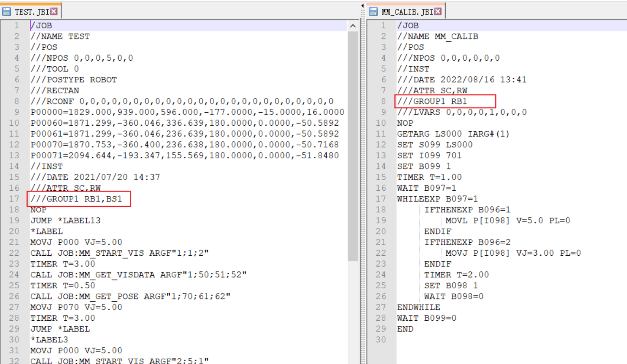Click the "GETARG LS000 IARG#(1)" line
Screen dimensions: 627x364
pos(453,134)
